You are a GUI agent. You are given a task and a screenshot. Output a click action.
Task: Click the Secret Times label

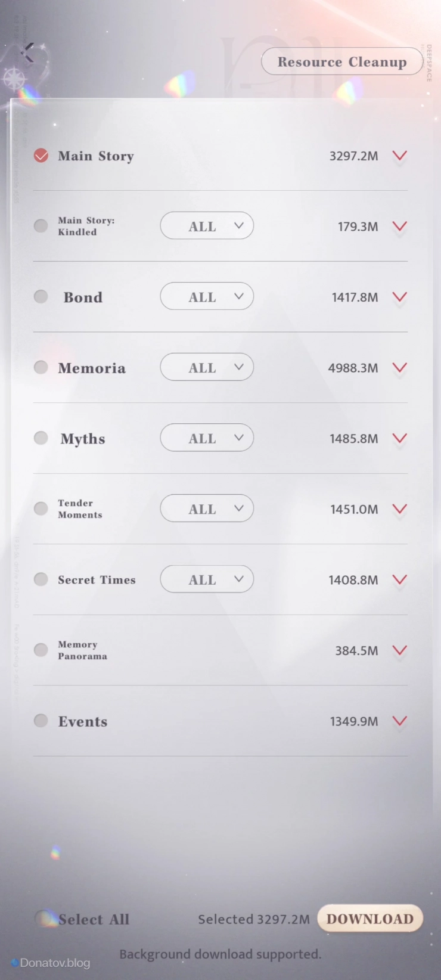97,580
